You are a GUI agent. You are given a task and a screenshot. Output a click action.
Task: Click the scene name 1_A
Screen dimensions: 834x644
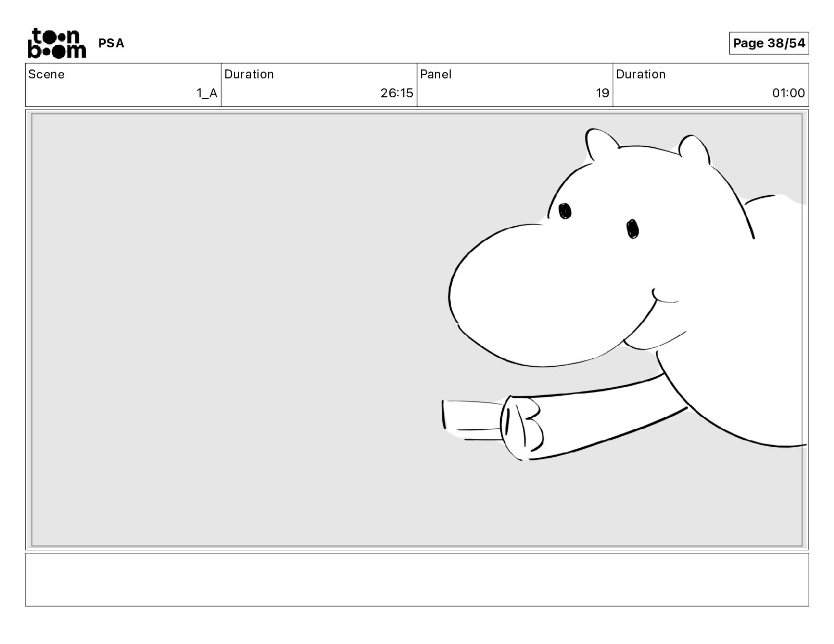click(x=207, y=93)
